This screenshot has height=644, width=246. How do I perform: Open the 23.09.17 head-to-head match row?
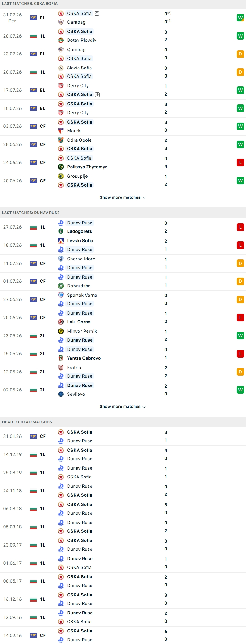tap(123, 545)
